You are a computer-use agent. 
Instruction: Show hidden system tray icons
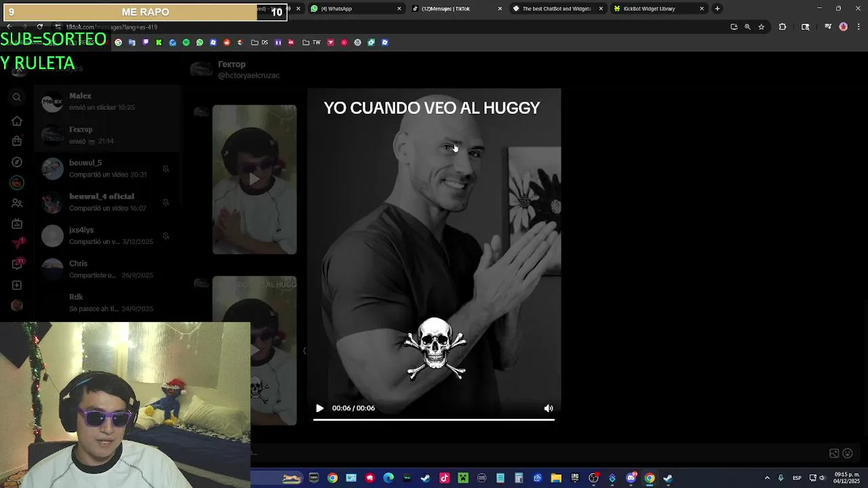click(x=767, y=478)
